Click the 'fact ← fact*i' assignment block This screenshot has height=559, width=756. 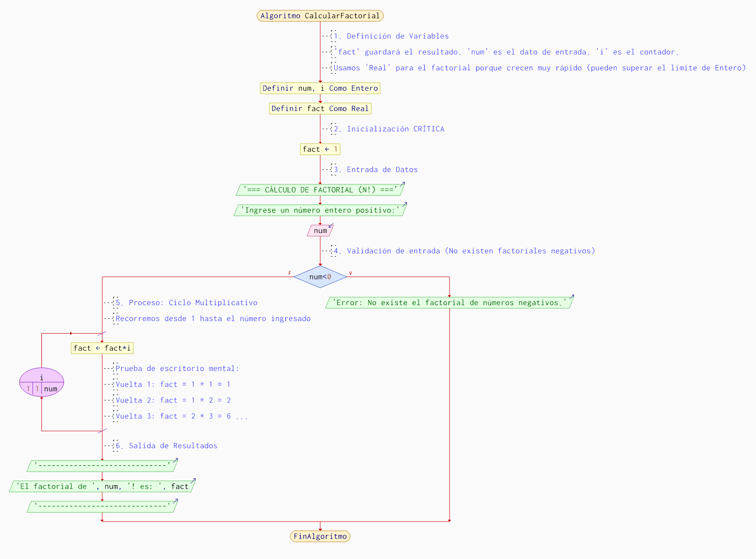tap(102, 348)
